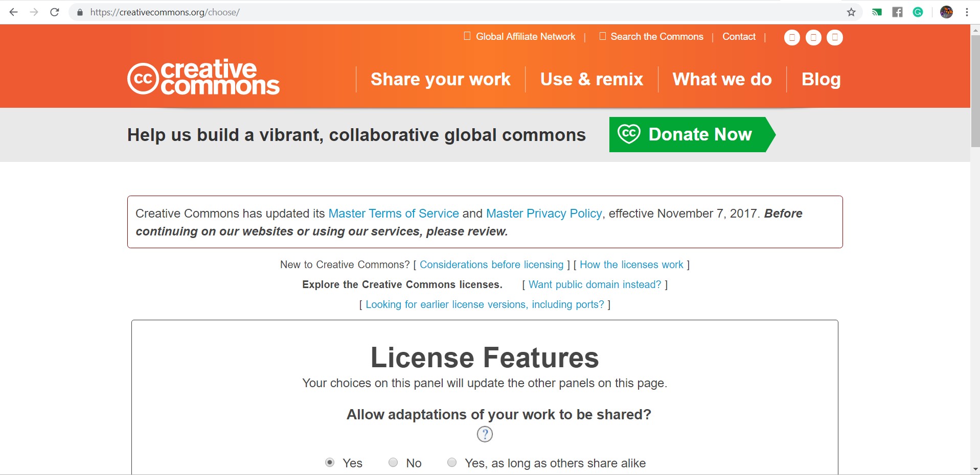
Task: Click the Creative Commons logo
Action: click(203, 78)
